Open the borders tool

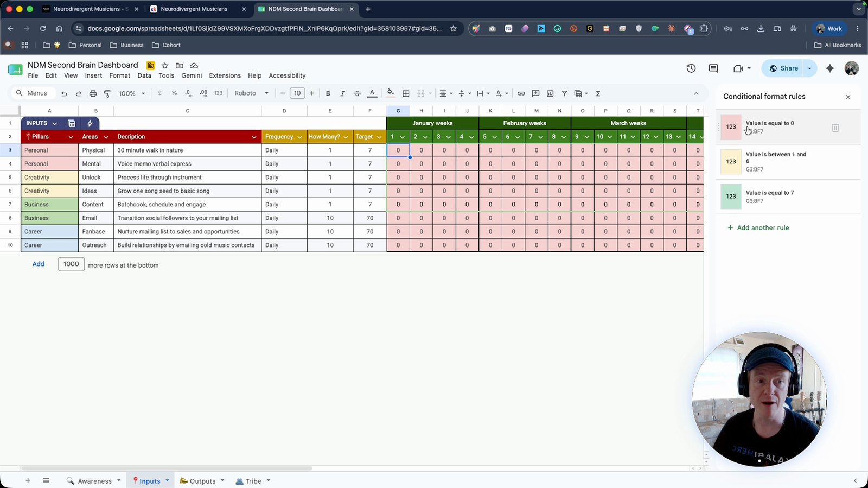tap(406, 93)
